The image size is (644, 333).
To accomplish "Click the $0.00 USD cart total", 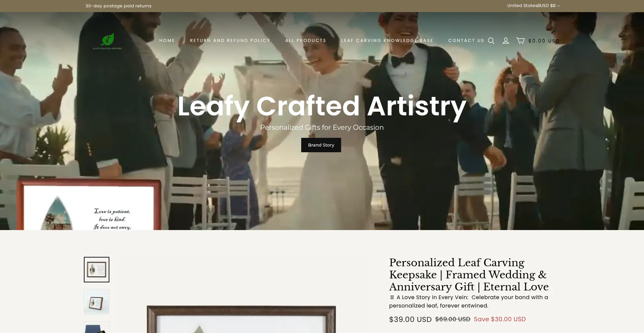I will coord(544,41).
